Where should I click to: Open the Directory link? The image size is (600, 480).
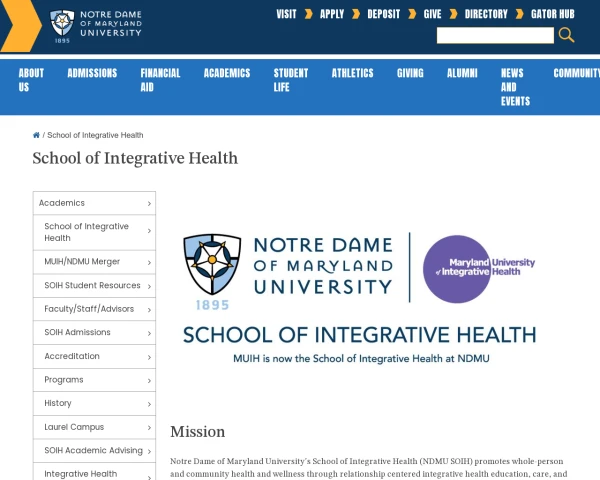click(x=486, y=14)
